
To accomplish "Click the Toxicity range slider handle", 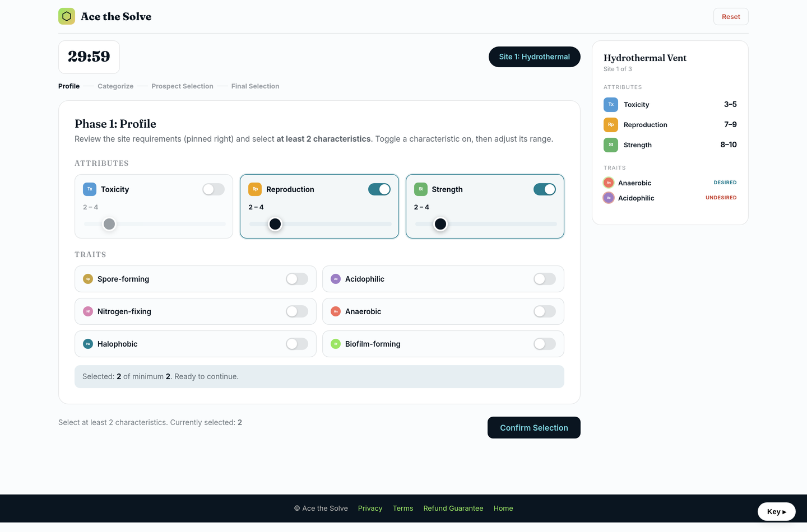I will pos(109,224).
